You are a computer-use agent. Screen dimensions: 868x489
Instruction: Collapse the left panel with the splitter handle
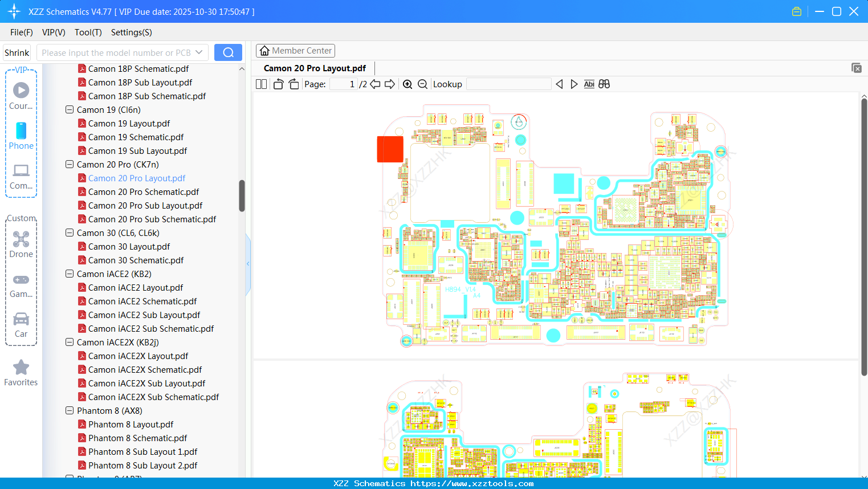coord(248,264)
